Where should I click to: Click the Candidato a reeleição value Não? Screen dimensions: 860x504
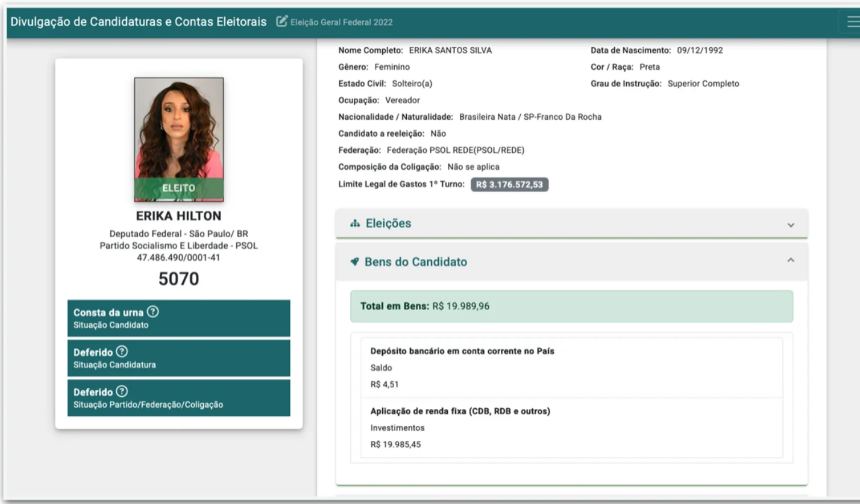click(x=438, y=134)
